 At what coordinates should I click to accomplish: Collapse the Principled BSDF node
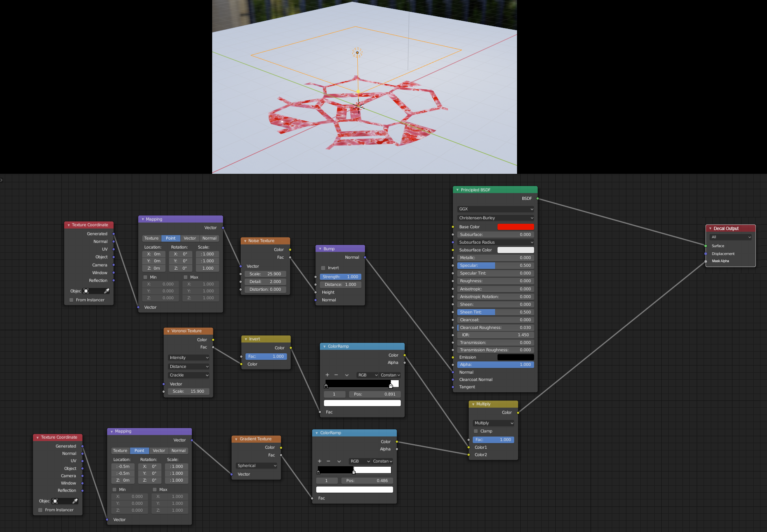pos(457,190)
